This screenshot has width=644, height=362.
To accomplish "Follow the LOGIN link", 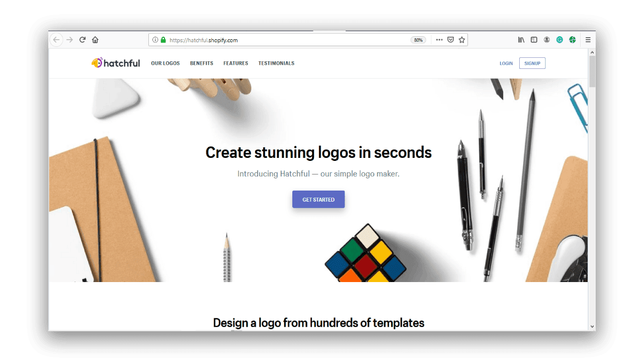I will 506,63.
